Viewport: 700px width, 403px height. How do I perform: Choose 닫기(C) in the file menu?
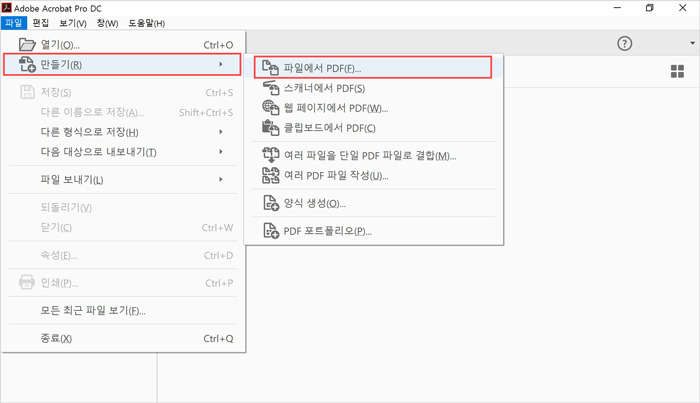click(x=123, y=228)
